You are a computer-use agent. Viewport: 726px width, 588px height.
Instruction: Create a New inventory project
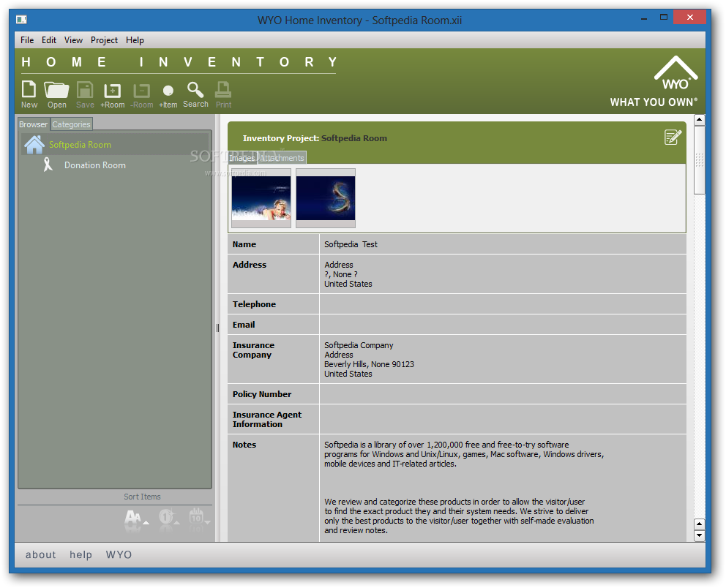[29, 94]
